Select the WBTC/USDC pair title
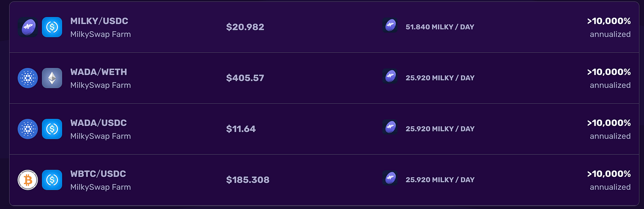The image size is (644, 209). 98,174
